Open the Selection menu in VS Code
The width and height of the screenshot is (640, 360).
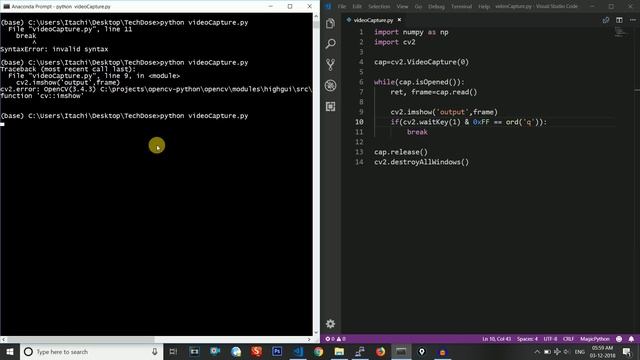point(379,7)
